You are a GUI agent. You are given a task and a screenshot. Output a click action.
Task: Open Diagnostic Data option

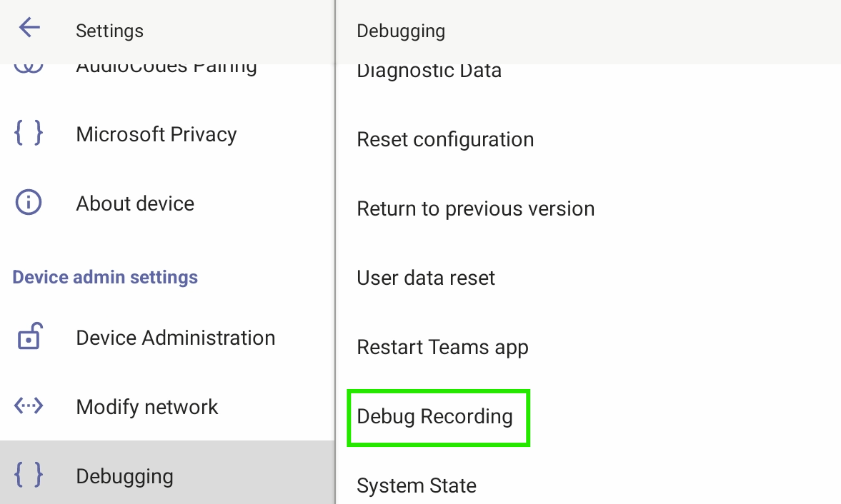click(429, 72)
